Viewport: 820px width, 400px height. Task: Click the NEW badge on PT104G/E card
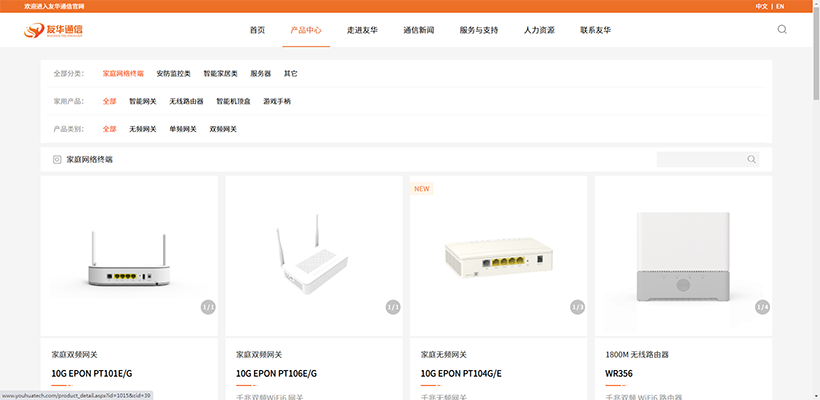point(421,188)
